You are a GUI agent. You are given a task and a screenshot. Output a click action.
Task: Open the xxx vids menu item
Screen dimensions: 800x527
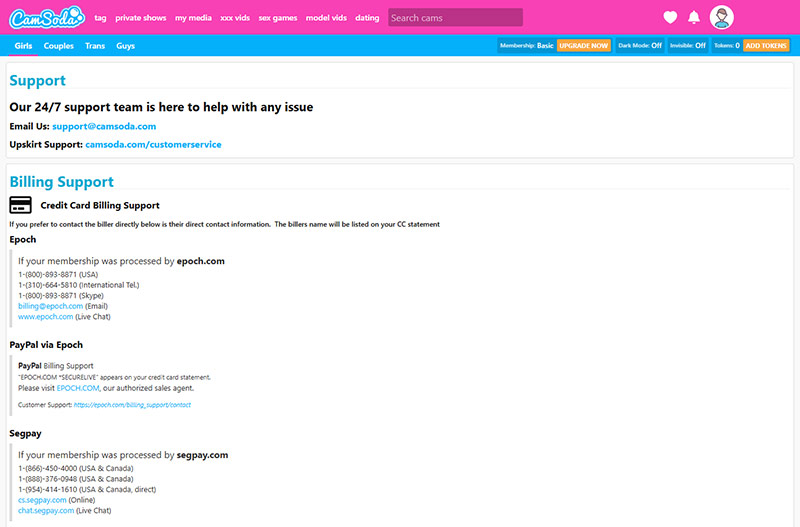tap(235, 18)
